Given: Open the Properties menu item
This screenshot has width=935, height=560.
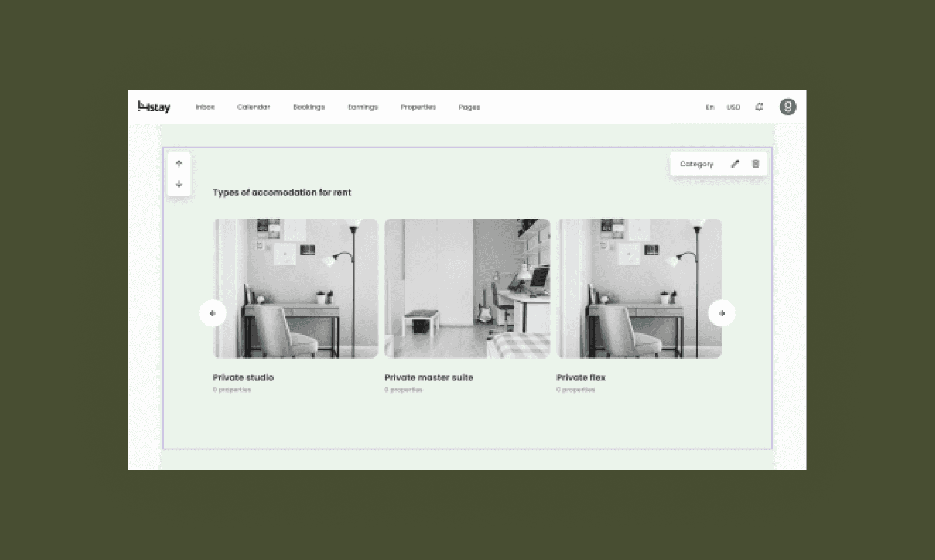Looking at the screenshot, I should click(418, 107).
